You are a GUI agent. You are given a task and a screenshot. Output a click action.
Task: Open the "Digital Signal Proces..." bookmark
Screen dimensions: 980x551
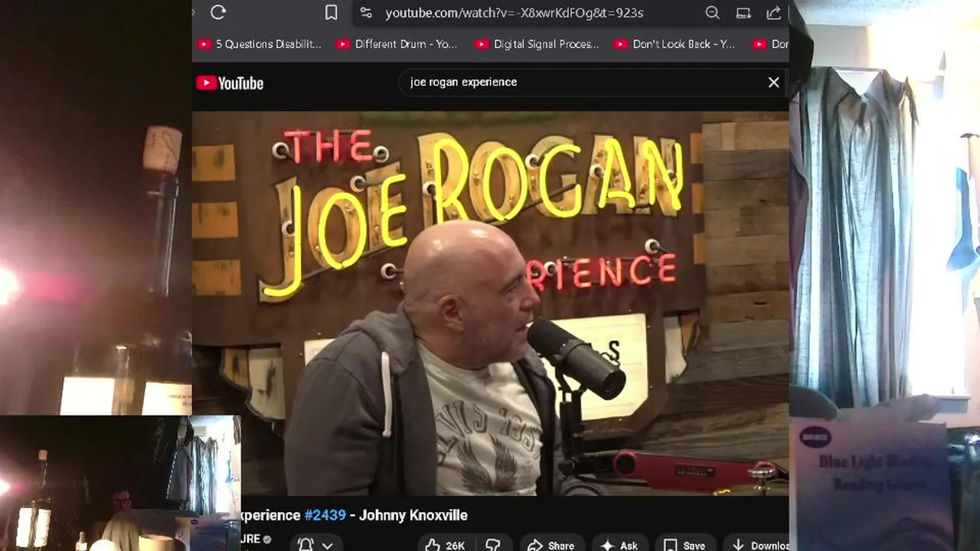[x=537, y=44]
